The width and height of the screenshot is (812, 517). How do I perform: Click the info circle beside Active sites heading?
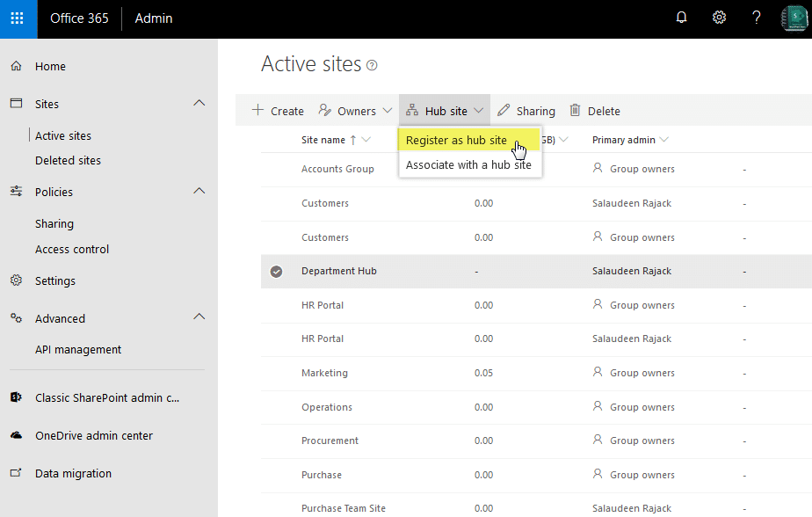371,66
